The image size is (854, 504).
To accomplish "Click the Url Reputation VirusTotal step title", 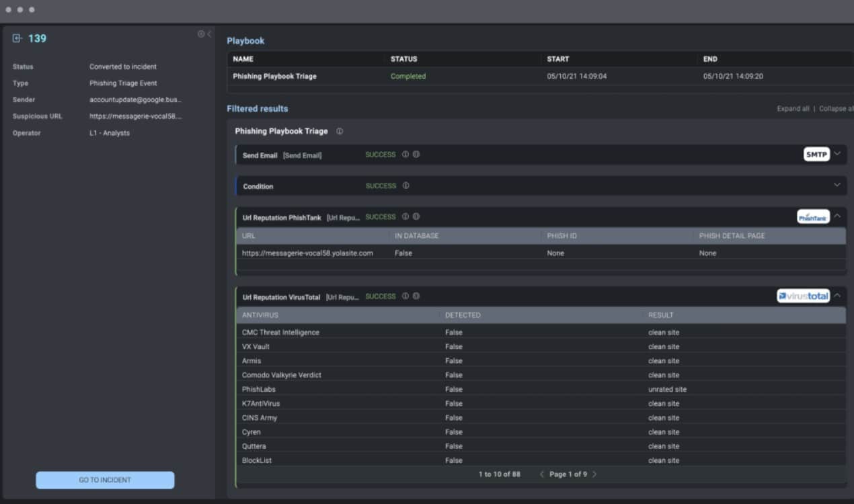I will click(281, 297).
